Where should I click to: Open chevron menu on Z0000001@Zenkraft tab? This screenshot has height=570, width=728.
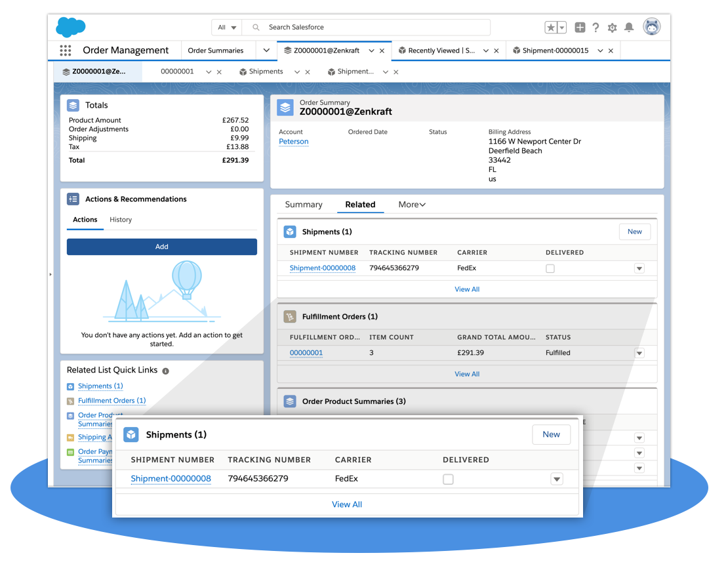(371, 51)
